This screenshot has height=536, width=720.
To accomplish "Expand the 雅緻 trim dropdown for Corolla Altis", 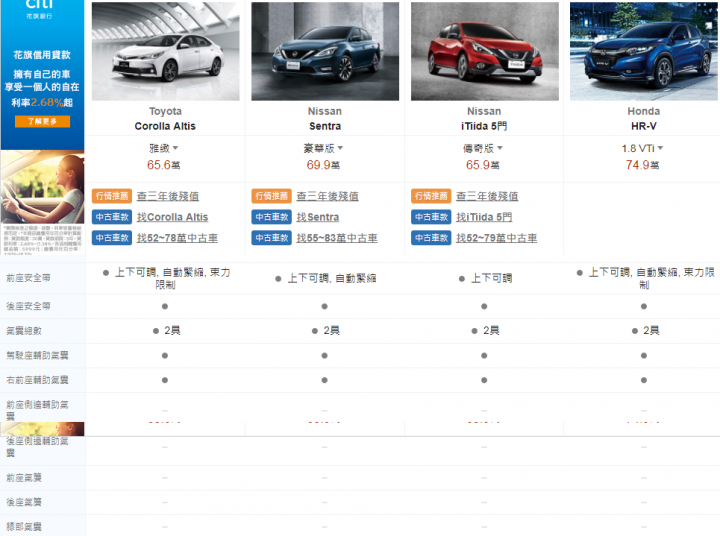I will (x=164, y=148).
